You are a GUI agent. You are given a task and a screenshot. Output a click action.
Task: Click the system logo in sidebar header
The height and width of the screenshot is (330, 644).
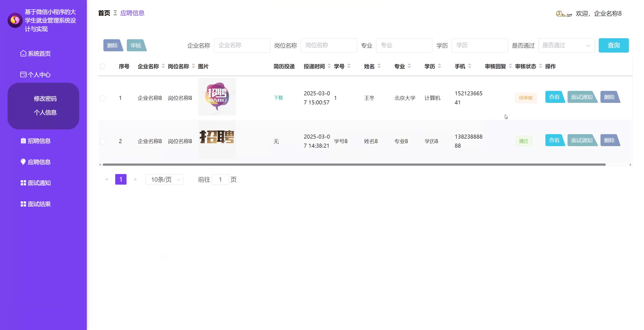[x=15, y=20]
